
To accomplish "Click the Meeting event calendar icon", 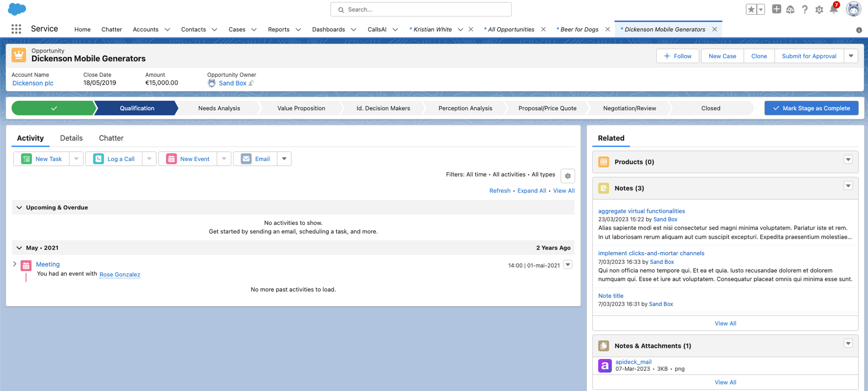I will click(26, 266).
